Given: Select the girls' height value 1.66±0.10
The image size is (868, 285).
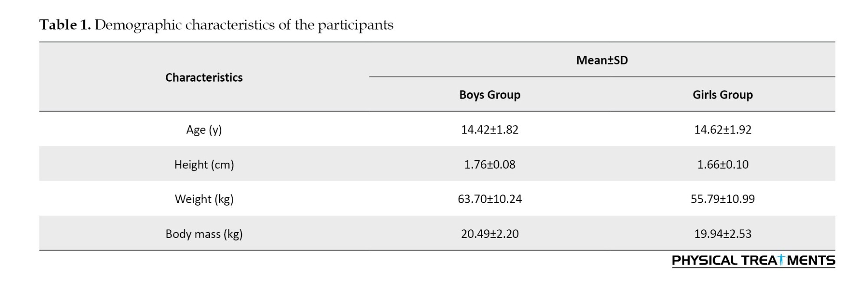Looking at the screenshot, I should (x=723, y=164).
